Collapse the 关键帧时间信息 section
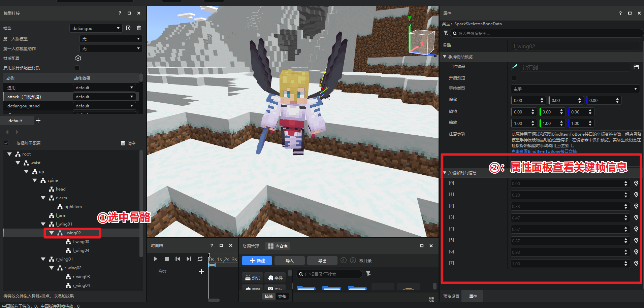Screen dimensions: 644x308 click(445, 173)
